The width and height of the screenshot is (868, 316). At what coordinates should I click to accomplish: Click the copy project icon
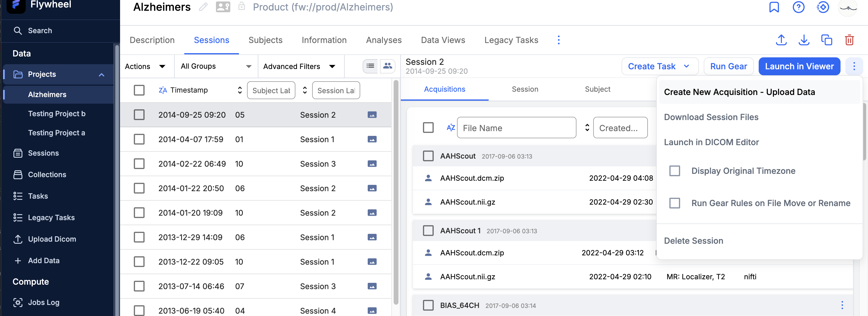[x=826, y=40]
